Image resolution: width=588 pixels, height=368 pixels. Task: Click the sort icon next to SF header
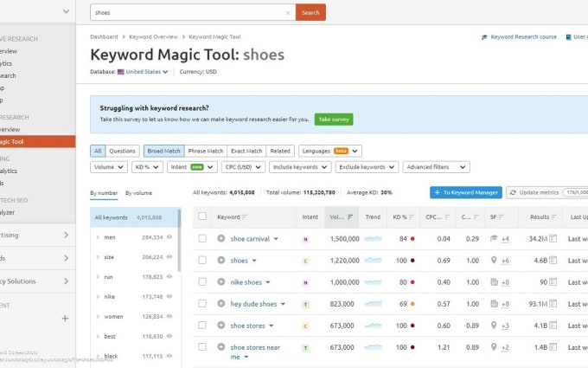[501, 217]
